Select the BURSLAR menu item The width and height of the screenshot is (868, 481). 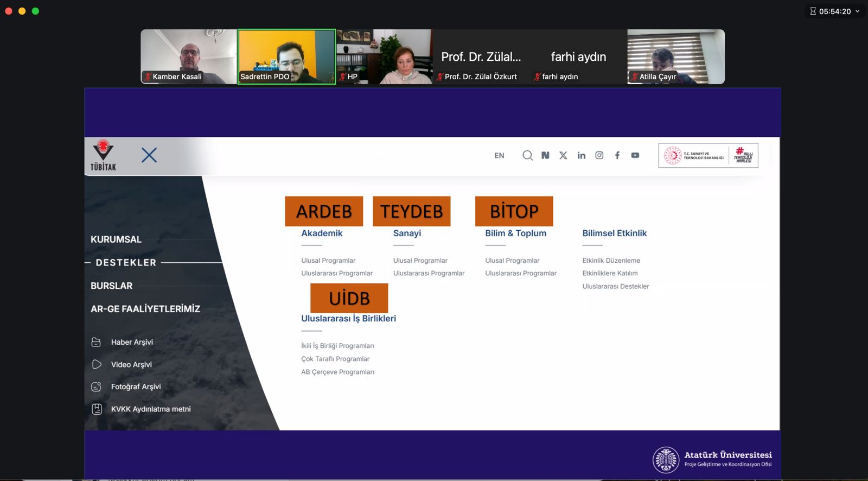tap(112, 286)
